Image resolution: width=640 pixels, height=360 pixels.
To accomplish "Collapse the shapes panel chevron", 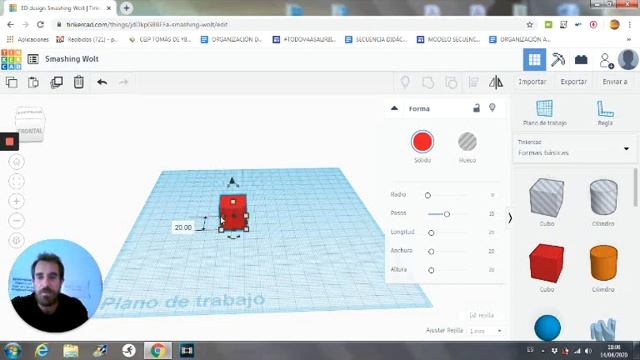I will pos(510,218).
